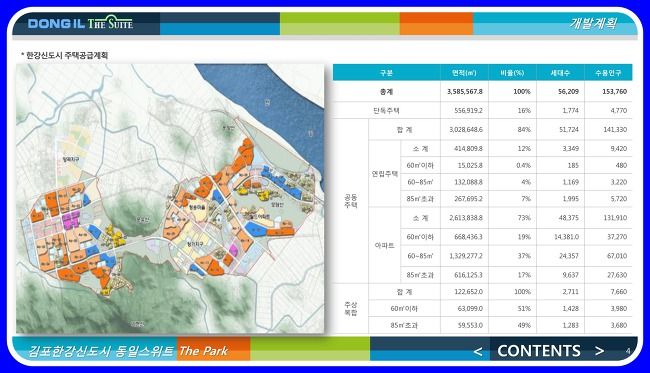This screenshot has height=373, width=650.
Task: Click the Hangang new town housing map
Action: [170, 198]
